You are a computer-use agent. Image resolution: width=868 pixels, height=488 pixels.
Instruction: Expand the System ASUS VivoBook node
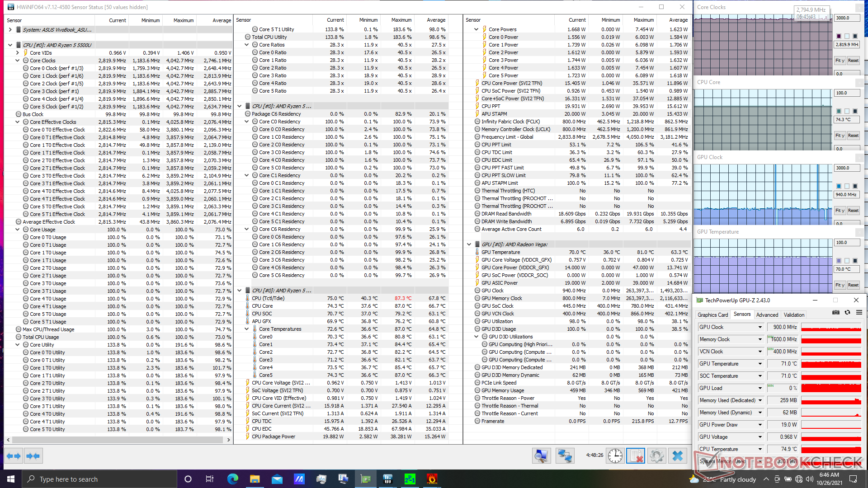10,30
